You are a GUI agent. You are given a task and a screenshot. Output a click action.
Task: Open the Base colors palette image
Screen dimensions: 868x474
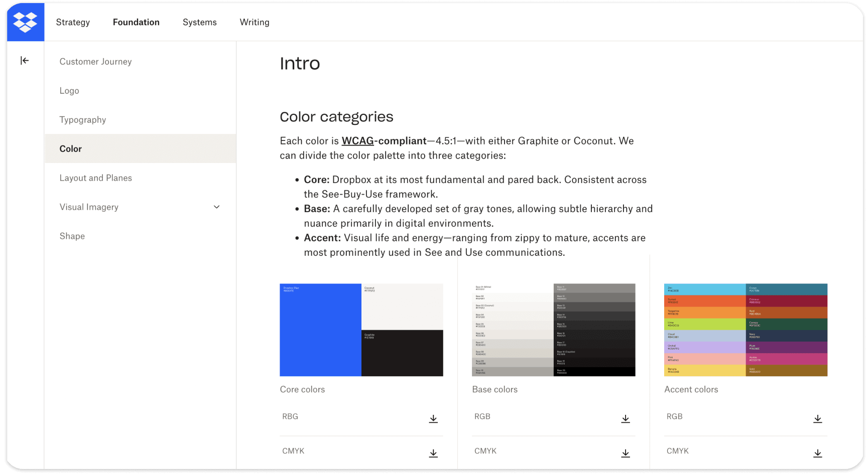point(554,330)
